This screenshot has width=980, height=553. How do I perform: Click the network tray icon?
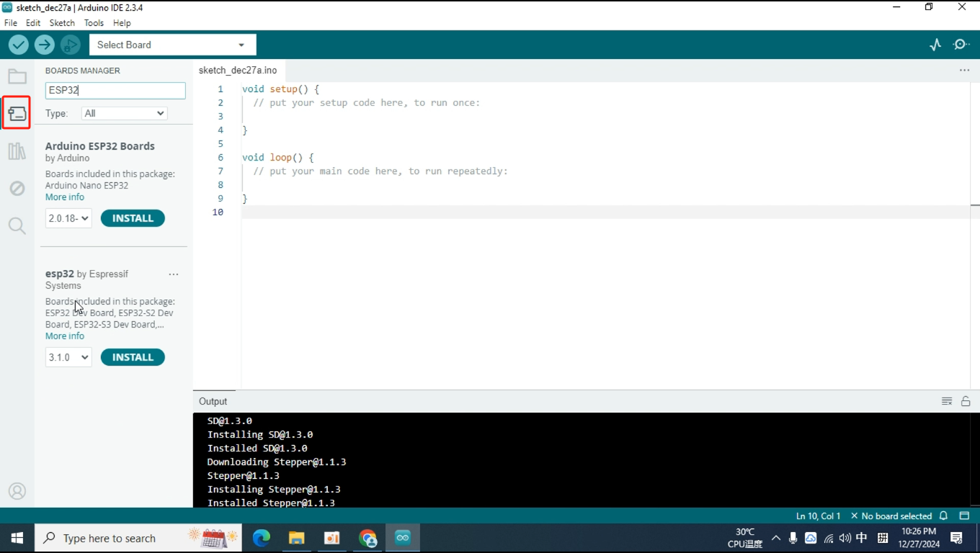coord(828,538)
